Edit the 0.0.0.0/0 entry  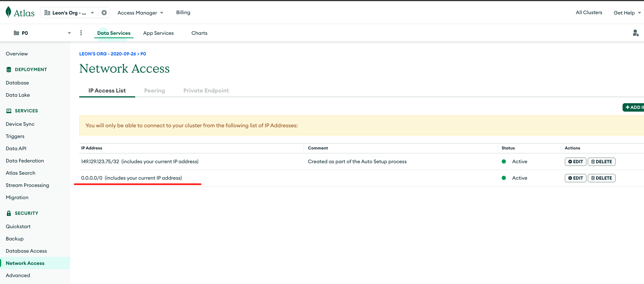click(x=575, y=178)
